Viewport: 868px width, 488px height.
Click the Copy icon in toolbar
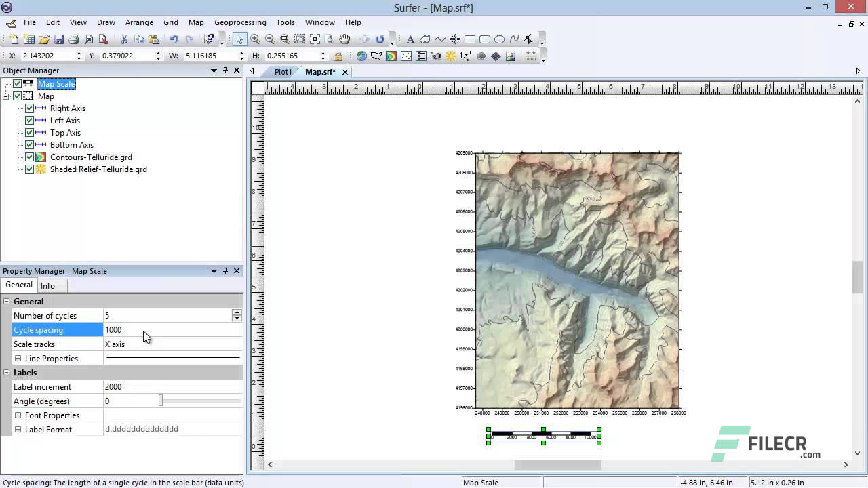139,39
